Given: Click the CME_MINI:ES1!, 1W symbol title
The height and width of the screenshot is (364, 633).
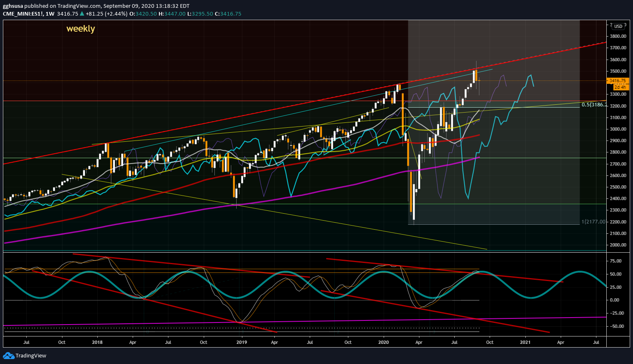Looking at the screenshot, I should tap(29, 14).
